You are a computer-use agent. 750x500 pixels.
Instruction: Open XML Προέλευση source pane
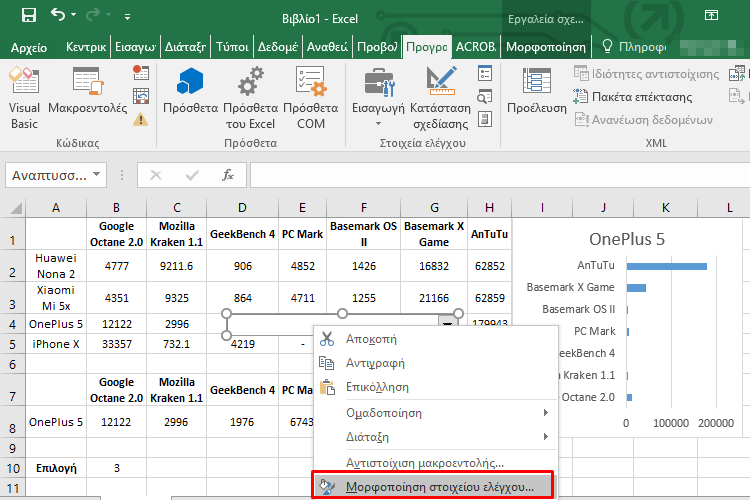tap(537, 91)
